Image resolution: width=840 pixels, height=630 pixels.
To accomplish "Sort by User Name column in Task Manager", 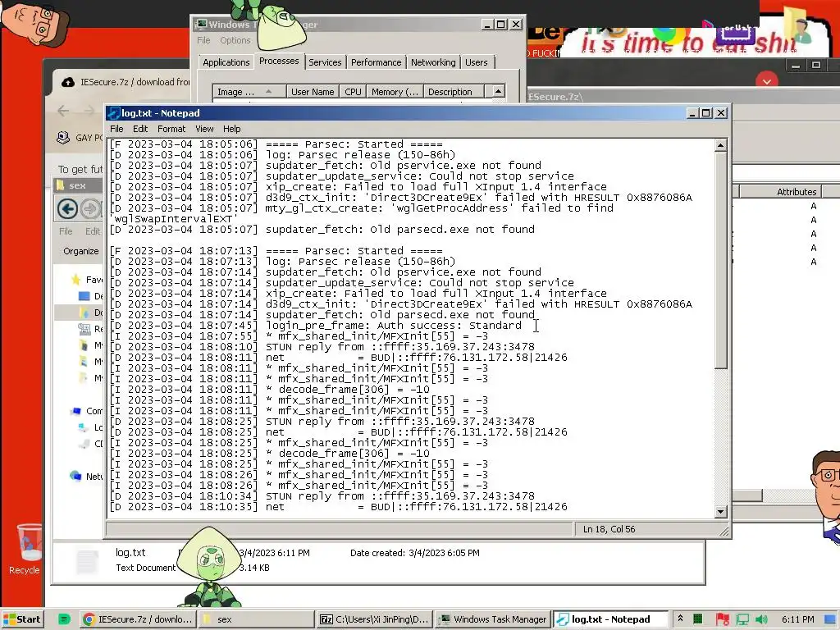I will tap(313, 92).
